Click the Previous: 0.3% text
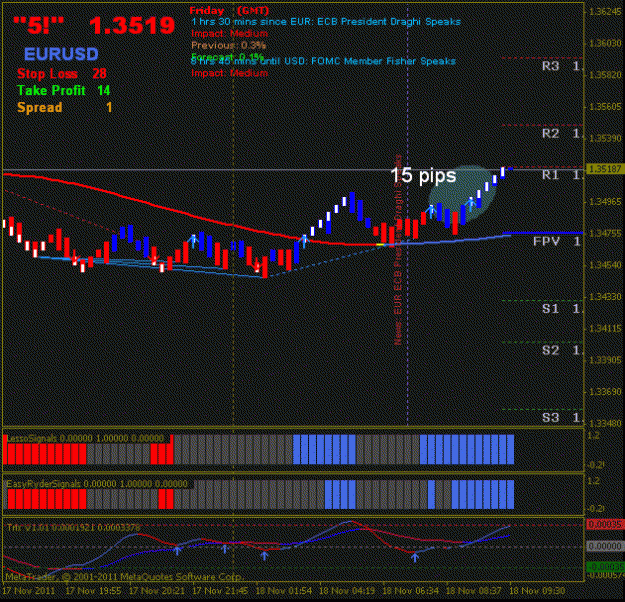 tap(228, 45)
